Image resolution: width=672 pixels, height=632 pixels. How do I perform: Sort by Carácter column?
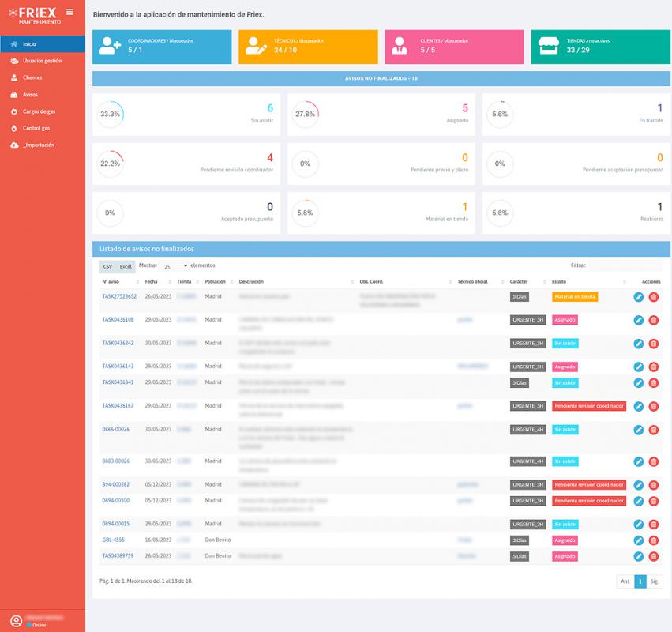pos(527,282)
